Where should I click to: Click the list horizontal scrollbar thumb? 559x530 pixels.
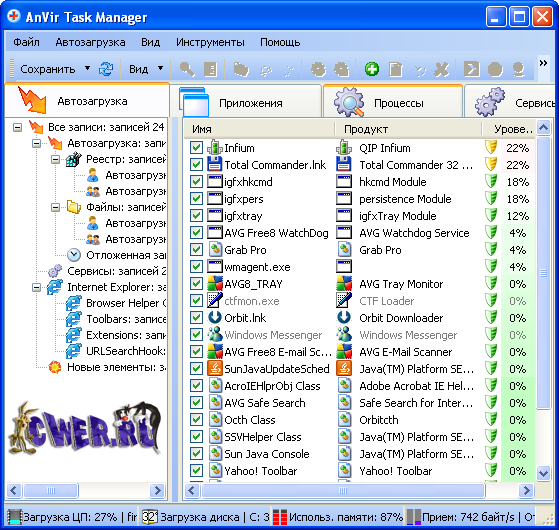pyautogui.click(x=343, y=490)
